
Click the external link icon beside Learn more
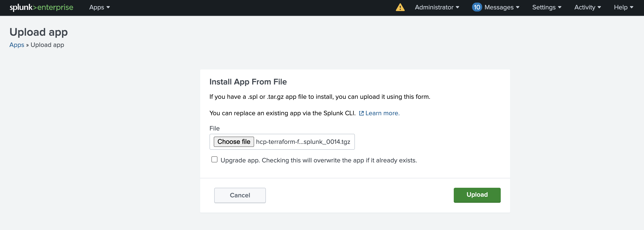(361, 113)
